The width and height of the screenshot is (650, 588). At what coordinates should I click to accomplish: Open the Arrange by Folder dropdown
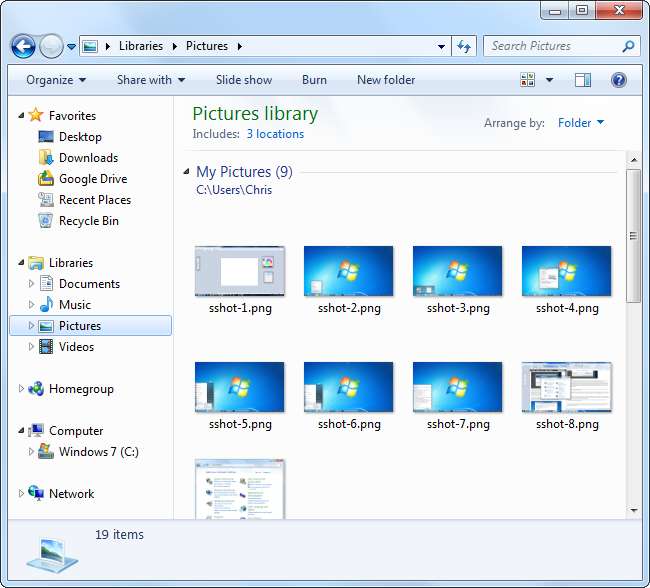click(581, 123)
